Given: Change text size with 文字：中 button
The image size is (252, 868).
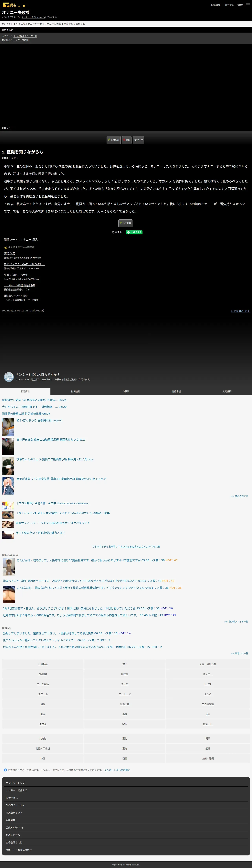Looking at the screenshot, I should [139, 140].
